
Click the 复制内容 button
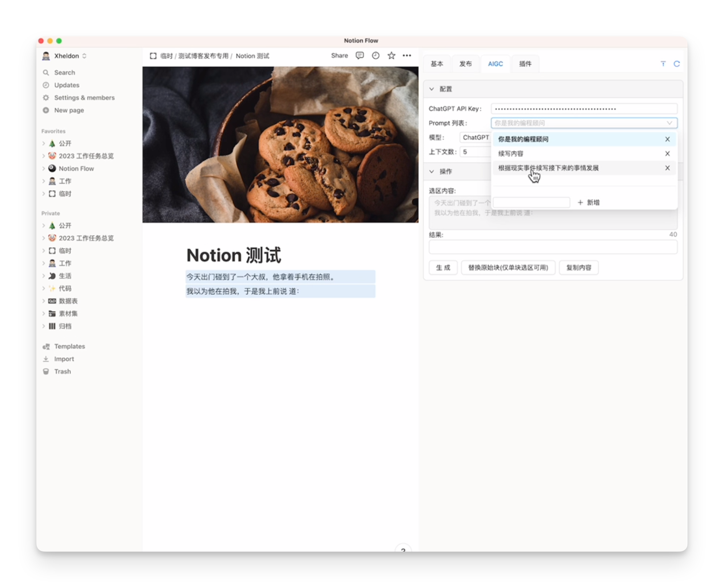[578, 268]
